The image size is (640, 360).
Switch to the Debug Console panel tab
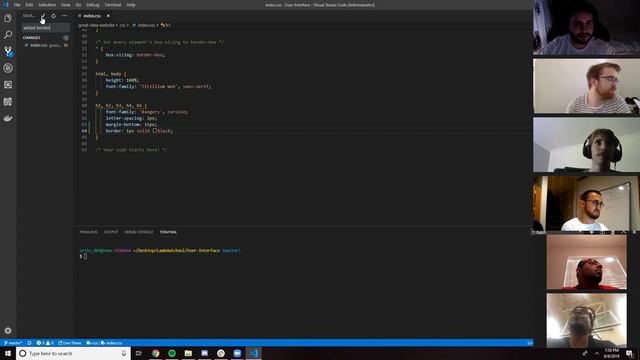click(x=139, y=232)
